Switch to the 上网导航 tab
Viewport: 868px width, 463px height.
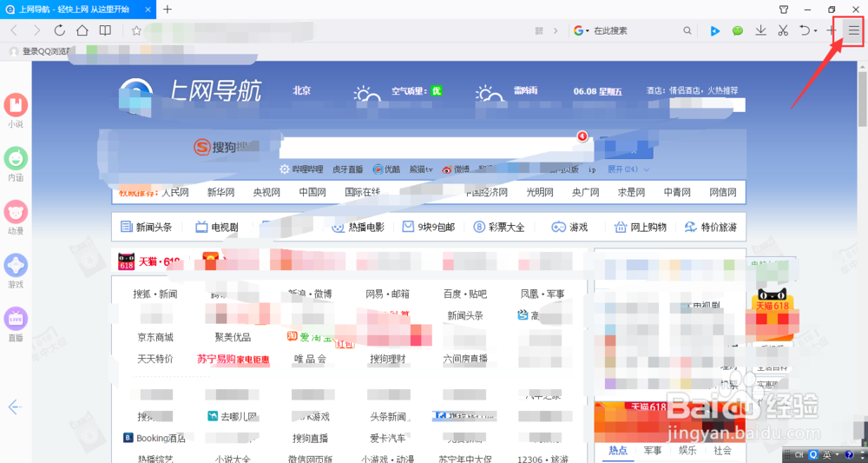(x=78, y=9)
